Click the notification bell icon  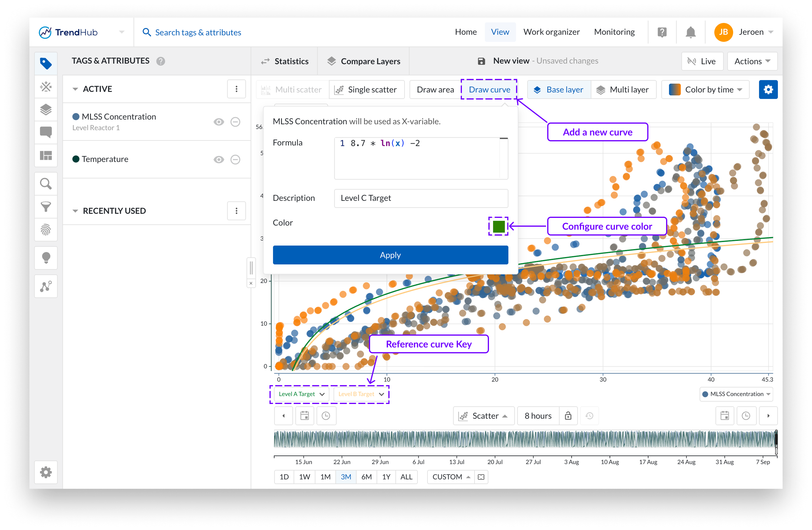[x=690, y=32]
